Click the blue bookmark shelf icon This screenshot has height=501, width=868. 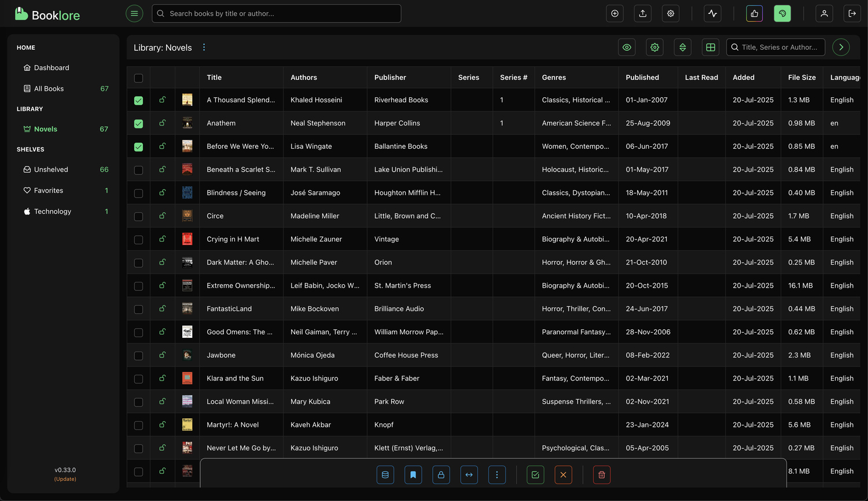pos(413,475)
